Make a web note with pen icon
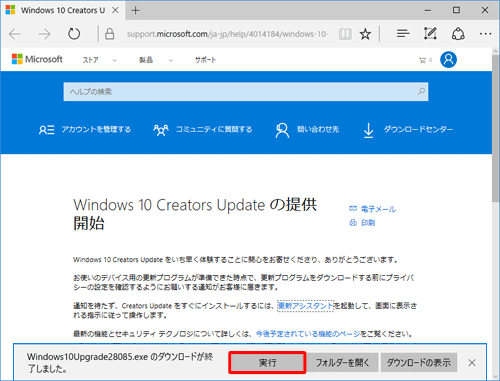This screenshot has width=500, height=381. click(x=430, y=34)
